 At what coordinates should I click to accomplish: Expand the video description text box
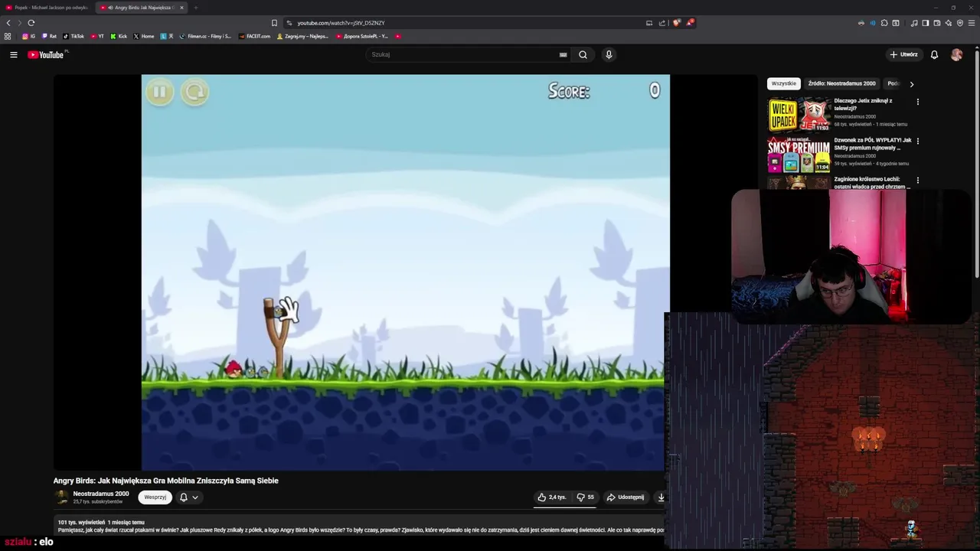[x=360, y=526]
